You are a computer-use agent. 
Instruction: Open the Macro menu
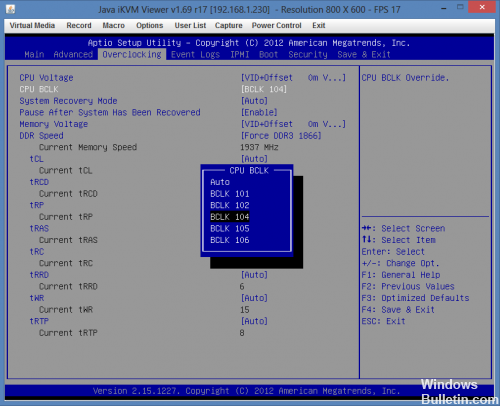coord(113,25)
